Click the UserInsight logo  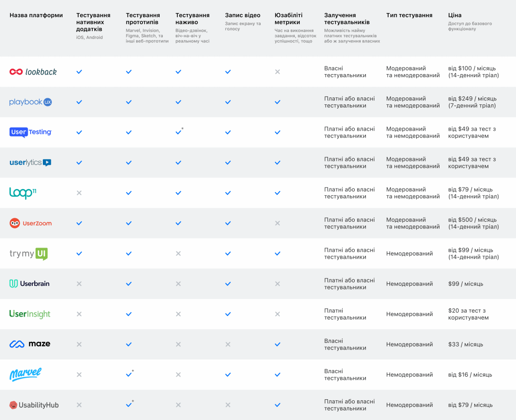tap(30, 314)
